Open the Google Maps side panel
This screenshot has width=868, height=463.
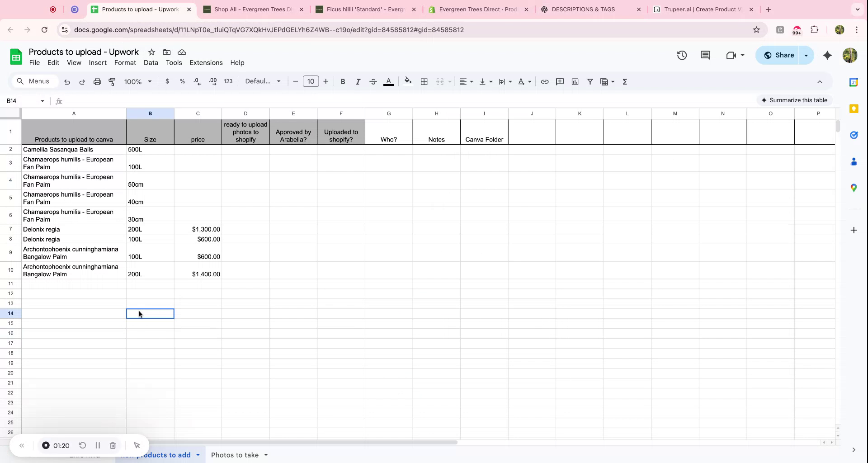854,188
